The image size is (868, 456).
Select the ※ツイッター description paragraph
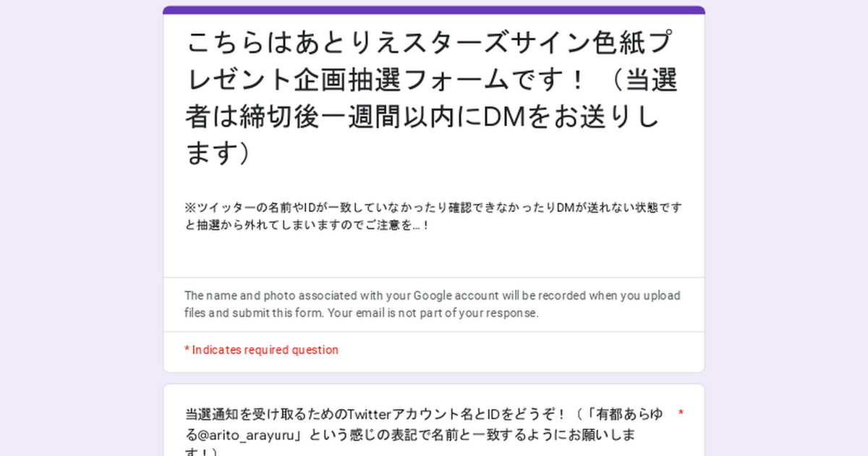[x=433, y=216]
